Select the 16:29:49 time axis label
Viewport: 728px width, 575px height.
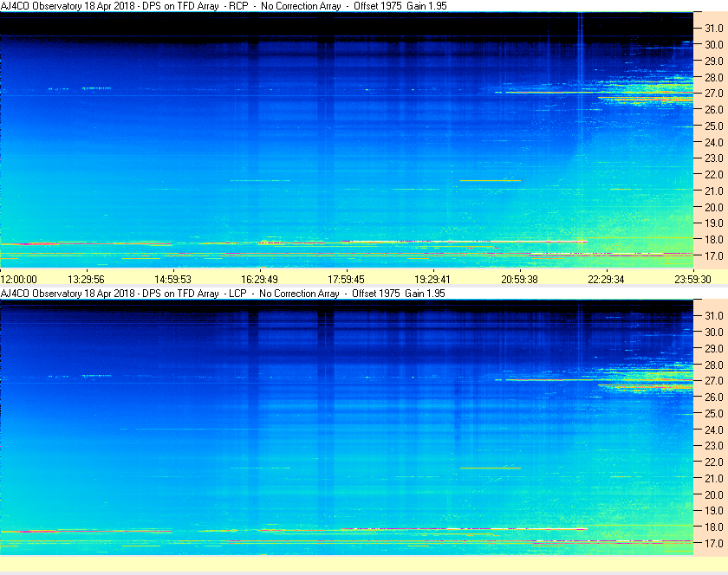coord(259,280)
